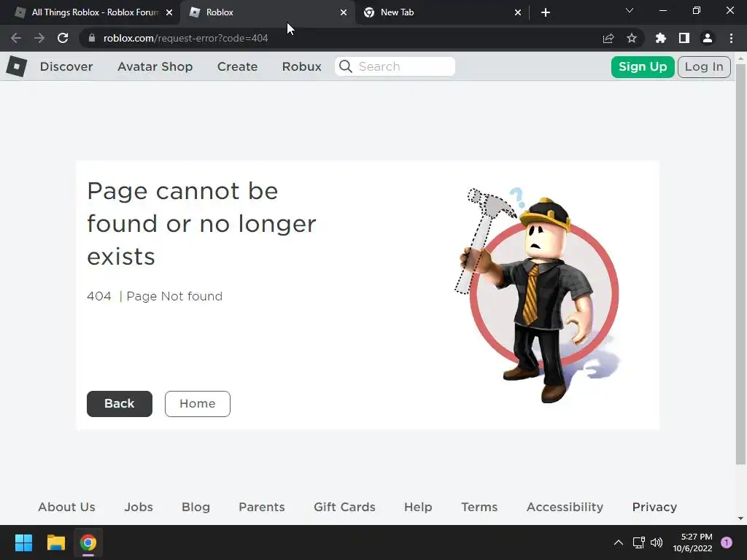The image size is (747, 560).
Task: Open the Parents footer link
Action: coord(262,507)
